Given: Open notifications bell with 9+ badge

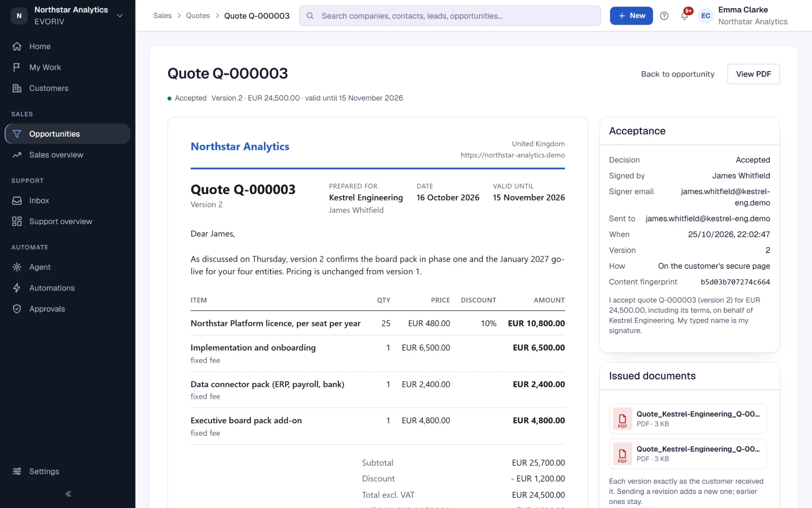Looking at the screenshot, I should click(x=685, y=15).
